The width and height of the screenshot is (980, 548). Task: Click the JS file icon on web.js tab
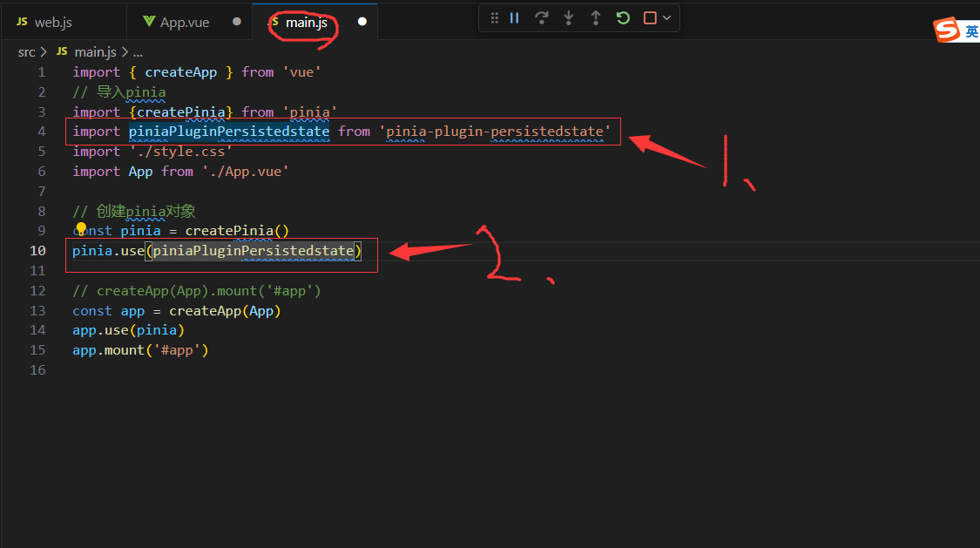pos(22,22)
